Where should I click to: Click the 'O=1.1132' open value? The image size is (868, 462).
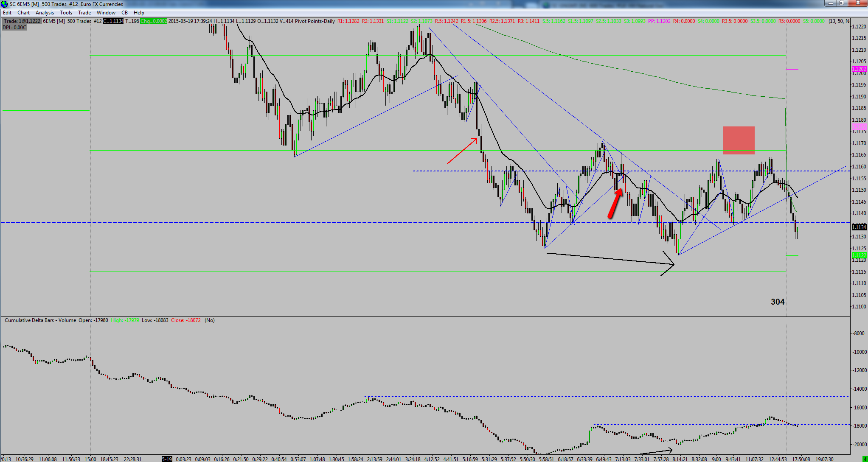(267, 21)
